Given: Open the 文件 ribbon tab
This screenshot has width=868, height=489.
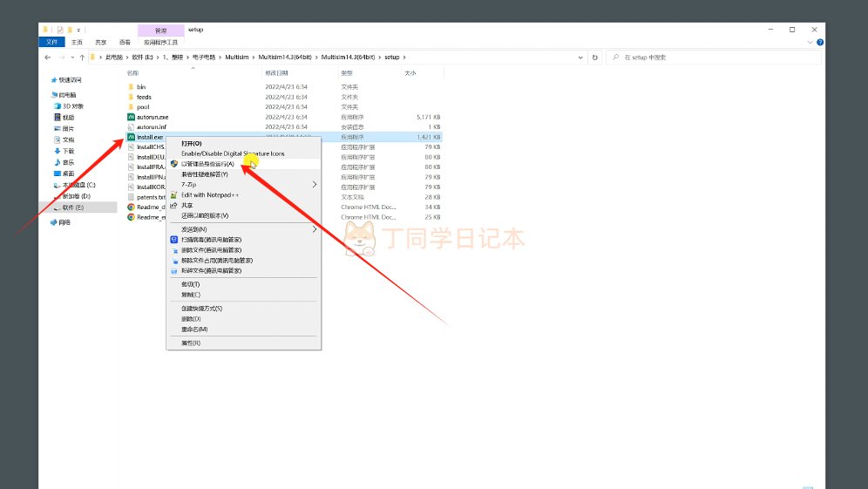Looking at the screenshot, I should click(x=51, y=42).
